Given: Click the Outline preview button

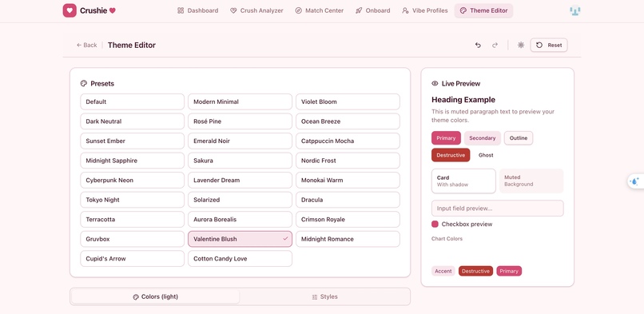Looking at the screenshot, I should [x=519, y=138].
